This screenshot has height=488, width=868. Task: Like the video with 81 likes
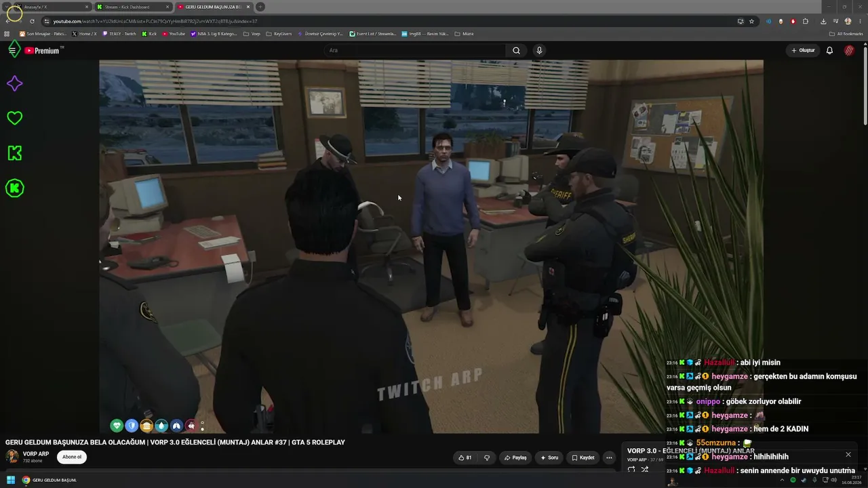pos(465,457)
